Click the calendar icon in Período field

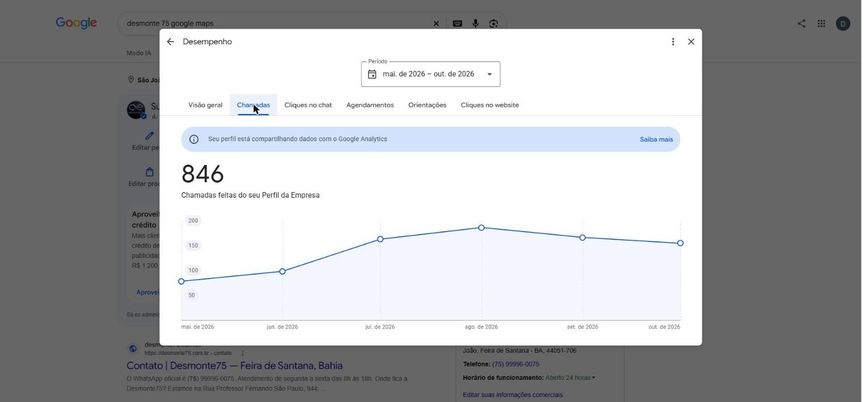click(372, 74)
